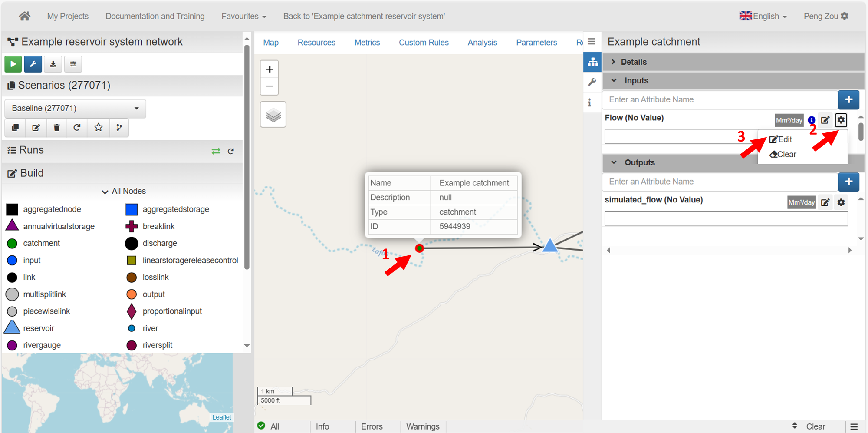Image resolution: width=868 pixels, height=433 pixels.
Task: Open the My Projects link
Action: [x=68, y=17]
